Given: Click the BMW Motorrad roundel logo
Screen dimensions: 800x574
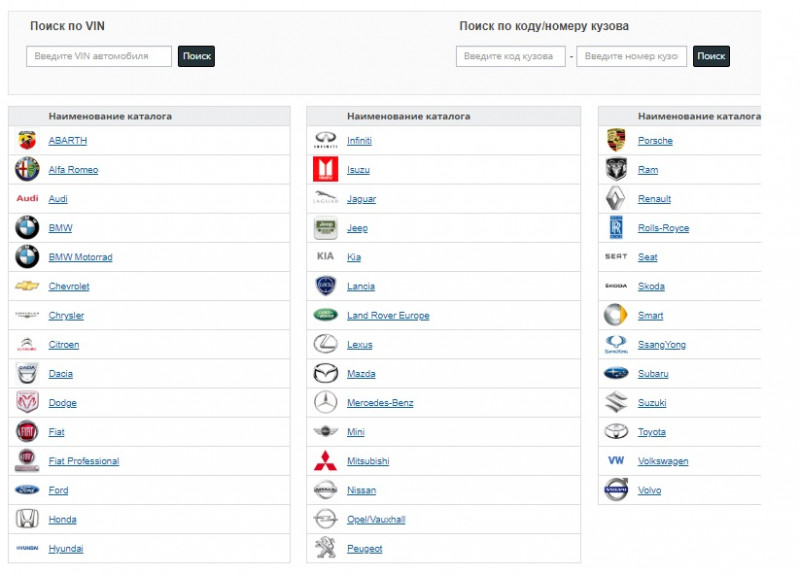Looking at the screenshot, I should [27, 257].
